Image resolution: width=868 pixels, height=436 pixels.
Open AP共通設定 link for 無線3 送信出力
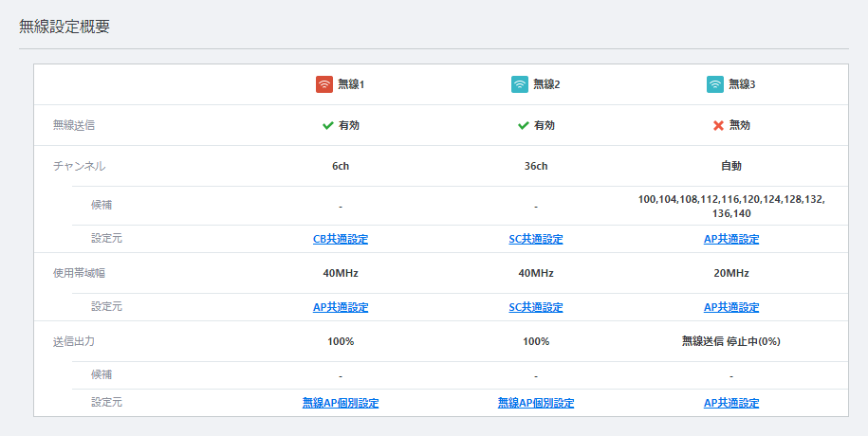pos(731,403)
